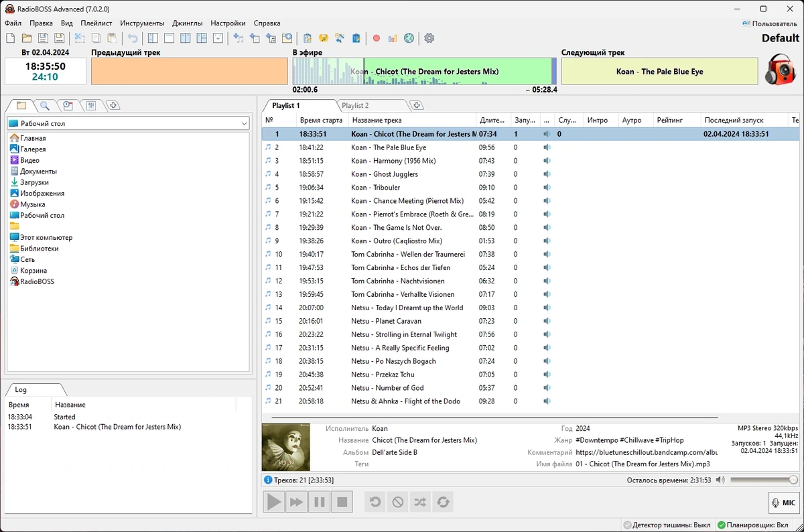
Task: Open the Плейлист menu
Action: [96, 23]
